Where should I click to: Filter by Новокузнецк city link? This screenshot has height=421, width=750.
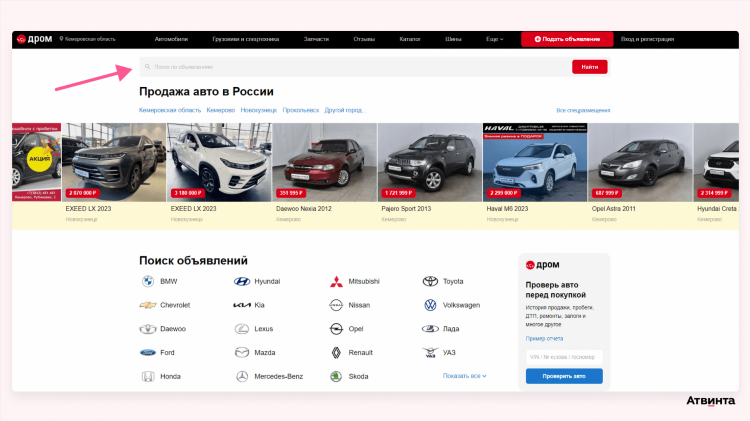(x=259, y=110)
